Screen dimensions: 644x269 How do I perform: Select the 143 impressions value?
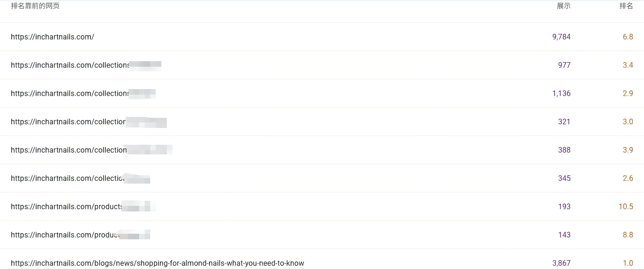click(x=564, y=235)
